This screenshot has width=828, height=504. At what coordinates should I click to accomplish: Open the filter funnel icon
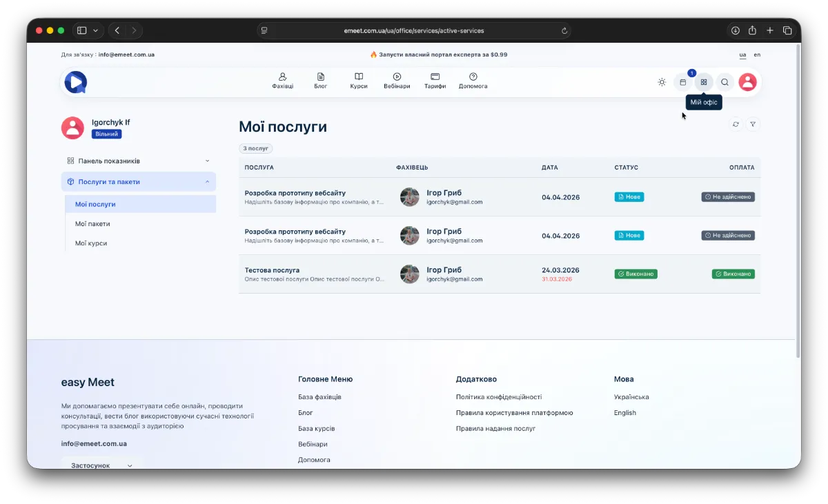point(753,124)
